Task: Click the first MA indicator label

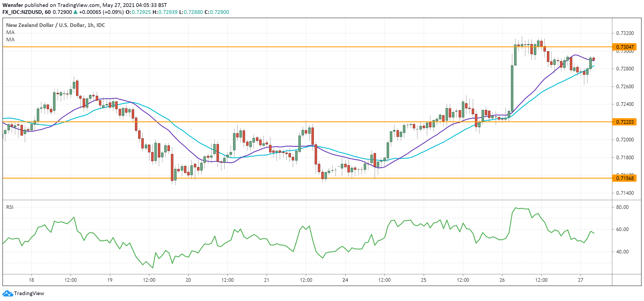Action: coord(10,32)
